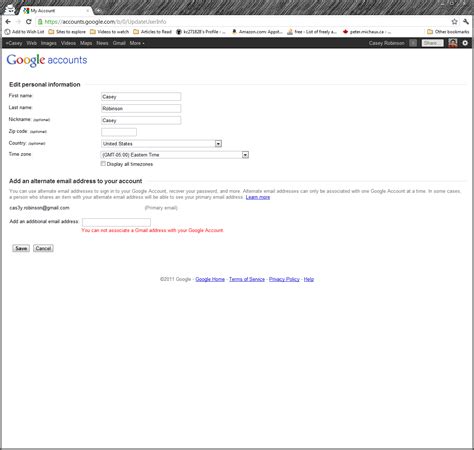Open the Terms of Service link
This screenshot has width=474, height=450.
coord(247,279)
